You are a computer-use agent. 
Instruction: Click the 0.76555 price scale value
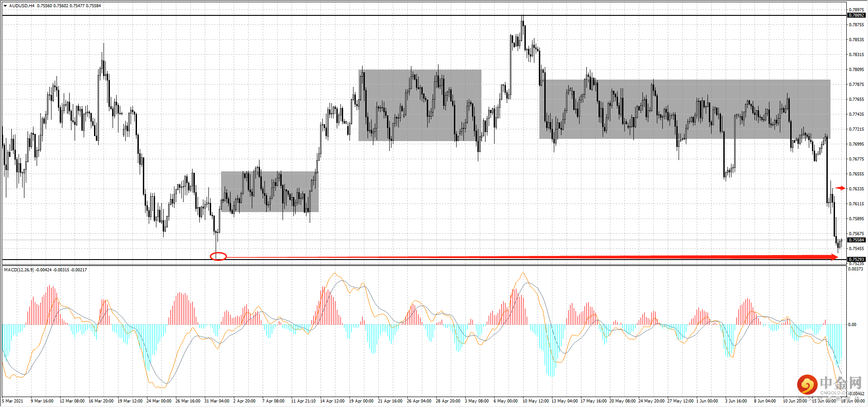tap(856, 174)
